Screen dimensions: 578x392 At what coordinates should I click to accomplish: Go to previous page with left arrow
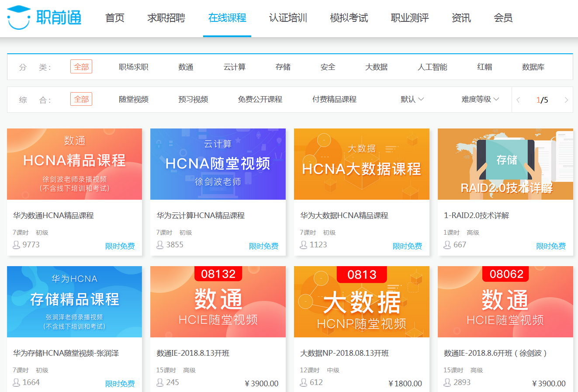(519, 100)
